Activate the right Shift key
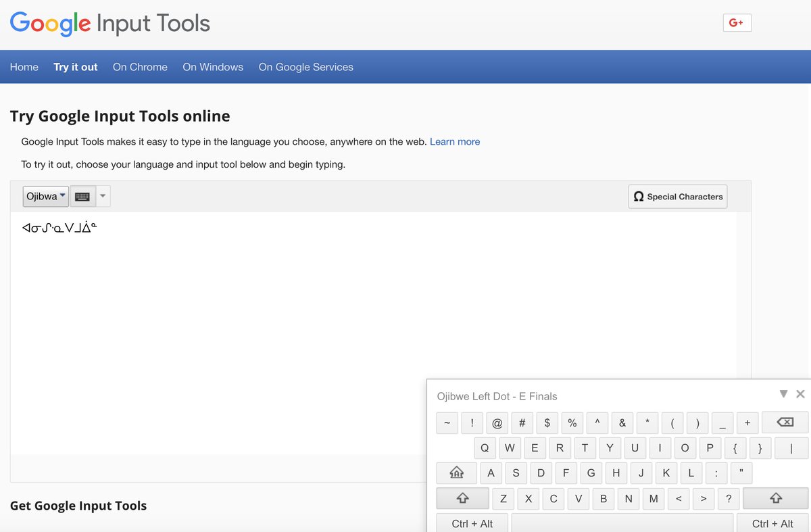This screenshot has height=532, width=811. pyautogui.click(x=775, y=498)
